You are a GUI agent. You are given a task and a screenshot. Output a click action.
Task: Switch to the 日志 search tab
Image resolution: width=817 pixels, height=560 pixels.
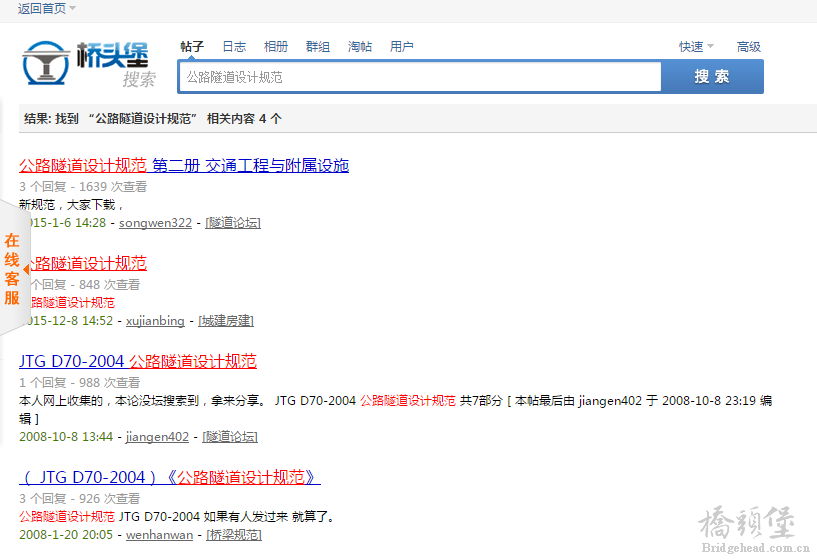(234, 47)
